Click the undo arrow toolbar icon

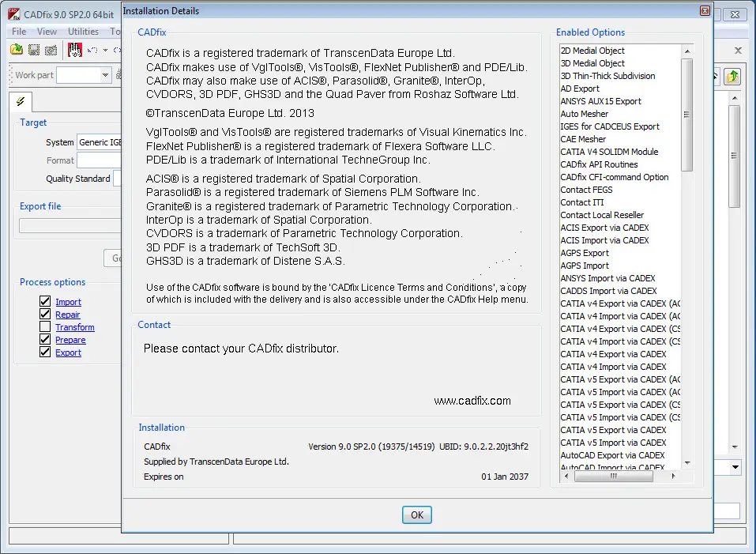click(x=92, y=50)
